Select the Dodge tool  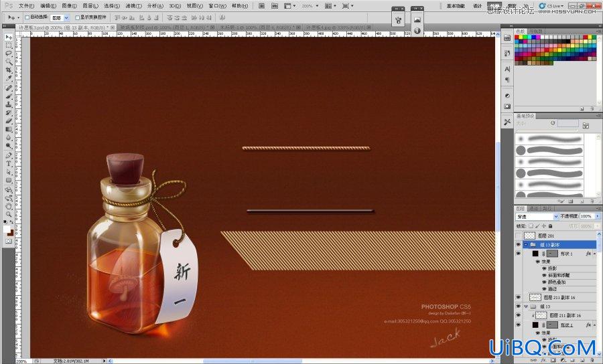tap(9, 145)
